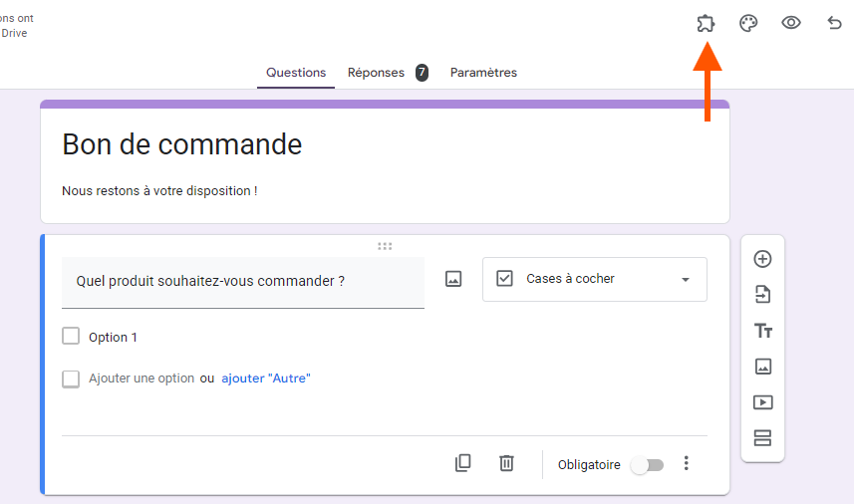Image resolution: width=854 pixels, height=504 pixels.
Task: Toggle the Obligatoire switch
Action: pos(647,465)
